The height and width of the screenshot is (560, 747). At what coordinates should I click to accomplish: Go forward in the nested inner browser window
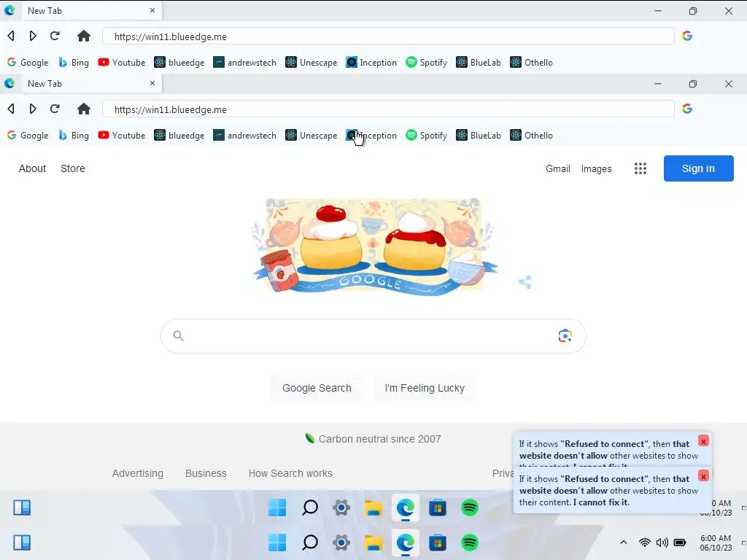click(x=33, y=109)
